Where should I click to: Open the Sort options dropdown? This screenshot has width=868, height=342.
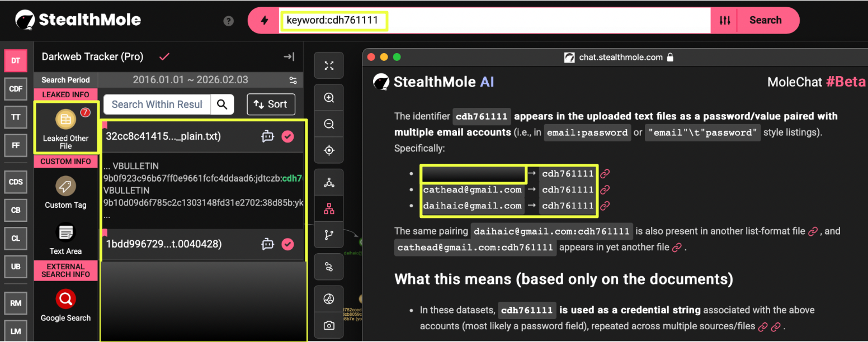pos(271,104)
